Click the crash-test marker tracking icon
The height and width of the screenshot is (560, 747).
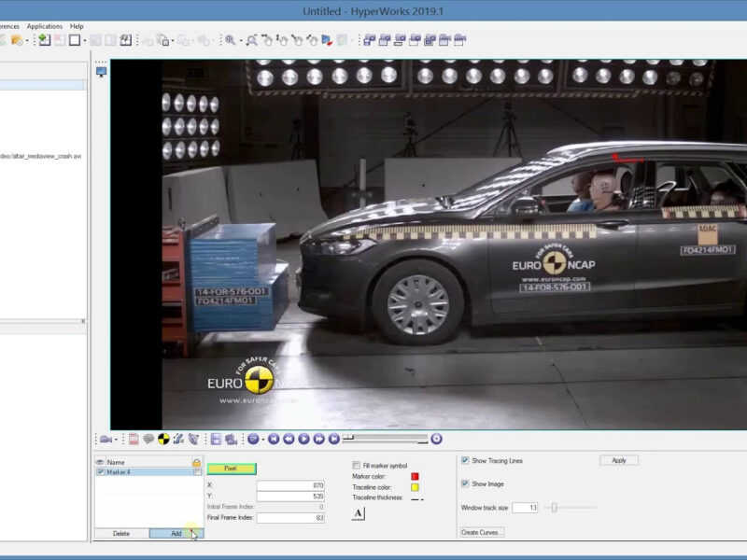163,439
